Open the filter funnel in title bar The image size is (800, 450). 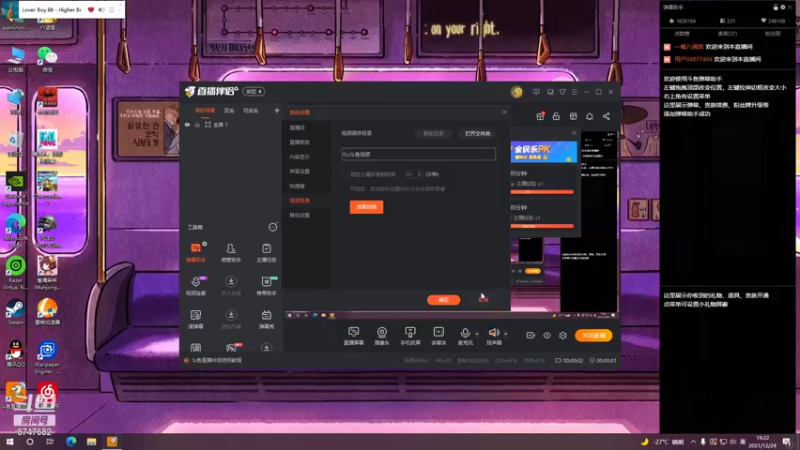(x=562, y=92)
